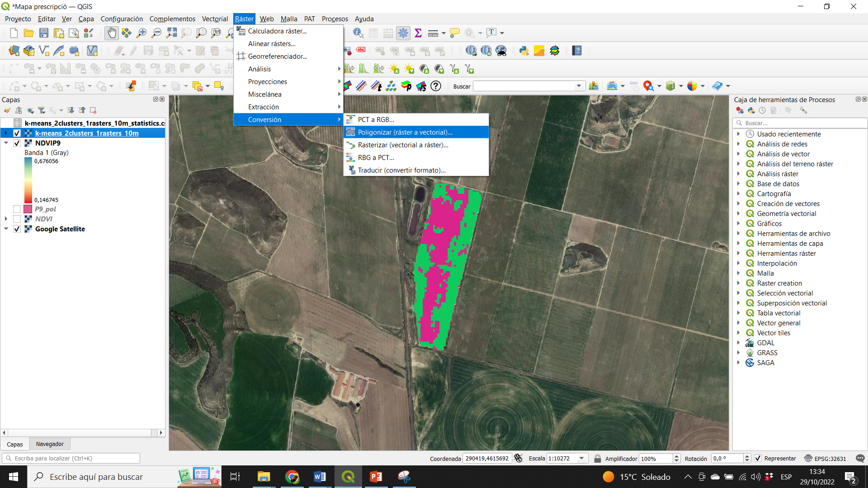Select the Pan Map hand tool
Screen dimensions: 868x488
click(111, 33)
